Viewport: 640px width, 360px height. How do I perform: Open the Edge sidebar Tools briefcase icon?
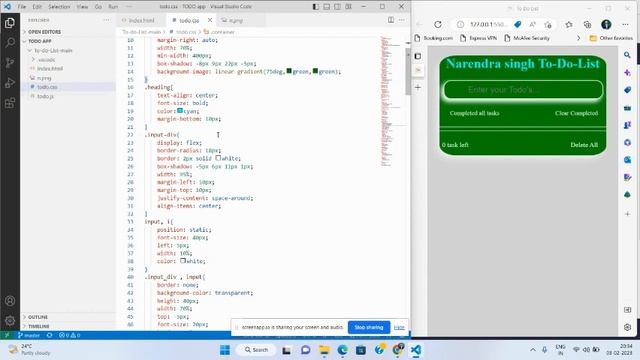(x=627, y=108)
